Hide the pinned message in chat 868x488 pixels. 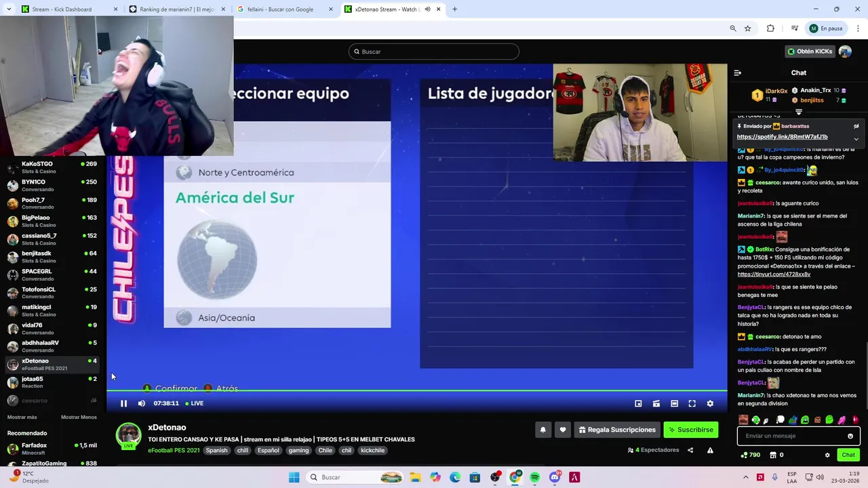point(856,126)
